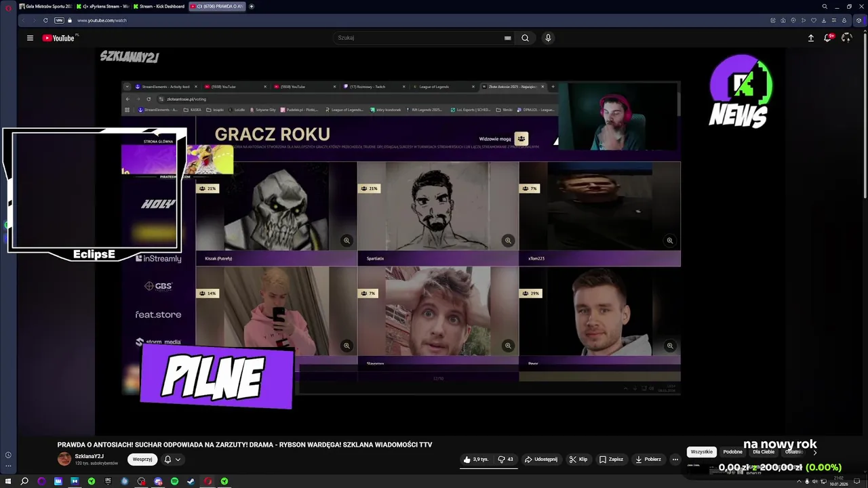868x488 pixels.
Task: Open the on-screen keyboard in search box
Action: (x=507, y=38)
